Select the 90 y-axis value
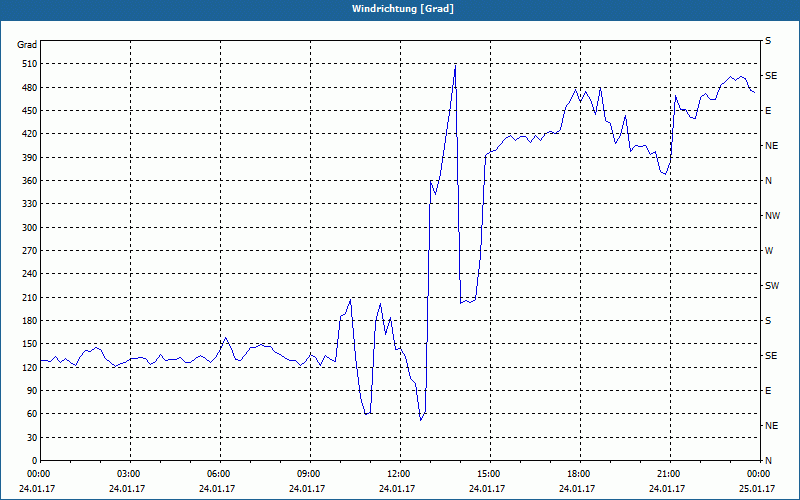The image size is (800, 500). (32, 391)
